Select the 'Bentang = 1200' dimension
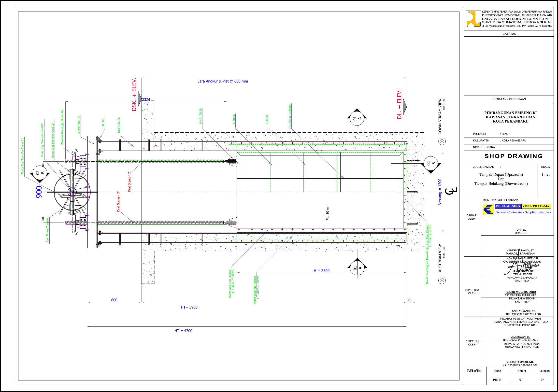This screenshot has height=392, width=558. click(440, 192)
